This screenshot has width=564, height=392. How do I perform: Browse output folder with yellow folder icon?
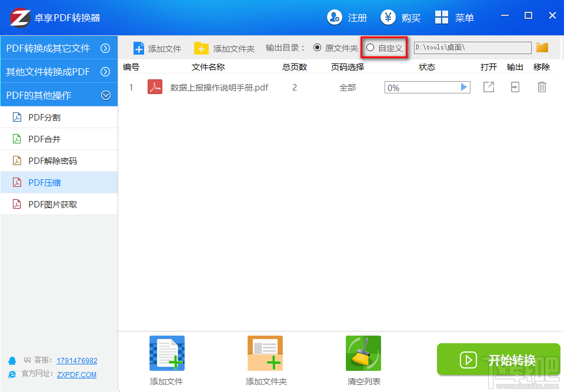(542, 48)
